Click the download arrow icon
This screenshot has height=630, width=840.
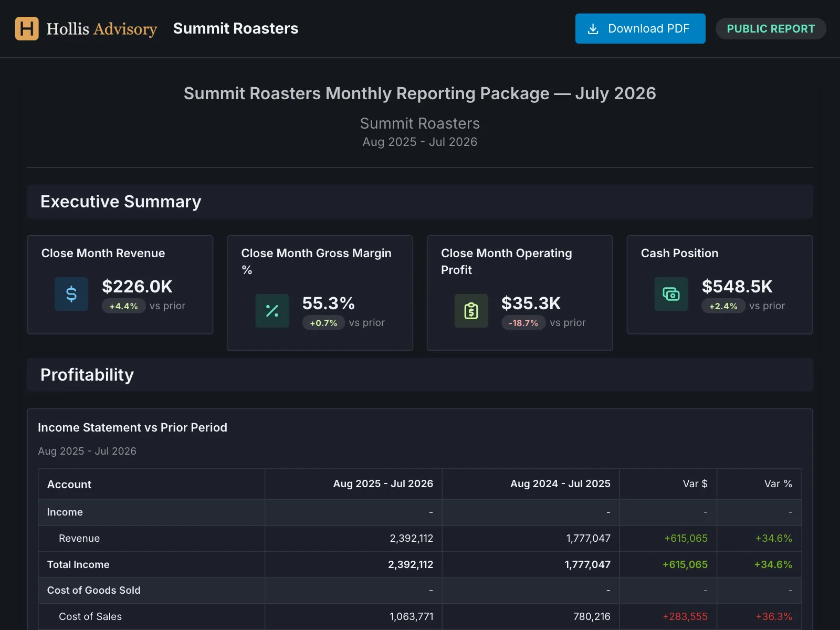[x=593, y=29]
